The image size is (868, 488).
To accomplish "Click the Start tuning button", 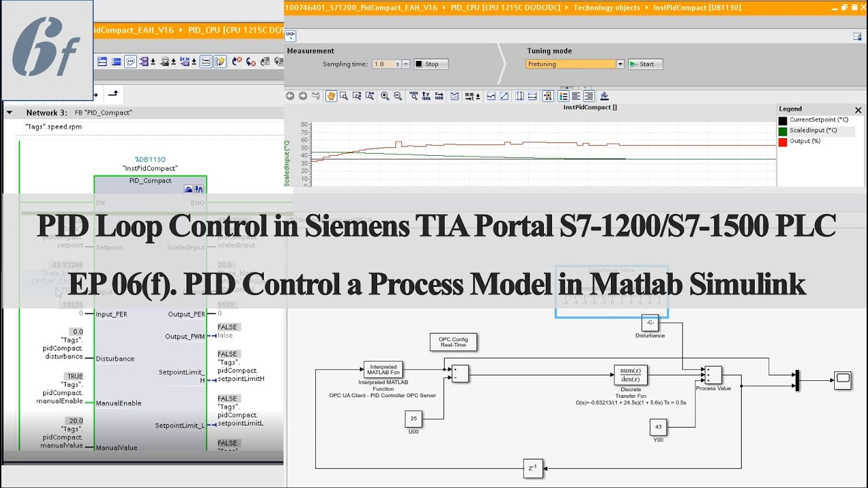I will [646, 64].
